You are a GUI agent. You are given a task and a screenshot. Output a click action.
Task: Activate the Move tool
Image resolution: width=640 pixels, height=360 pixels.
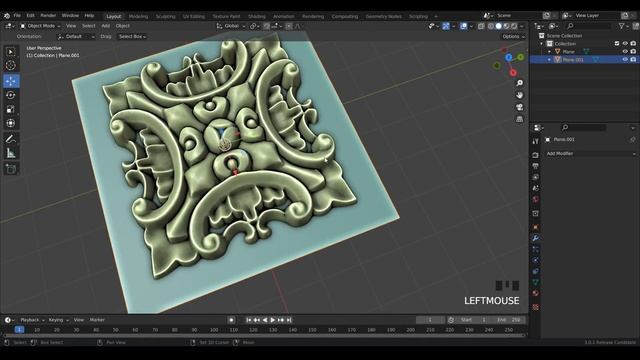point(11,81)
